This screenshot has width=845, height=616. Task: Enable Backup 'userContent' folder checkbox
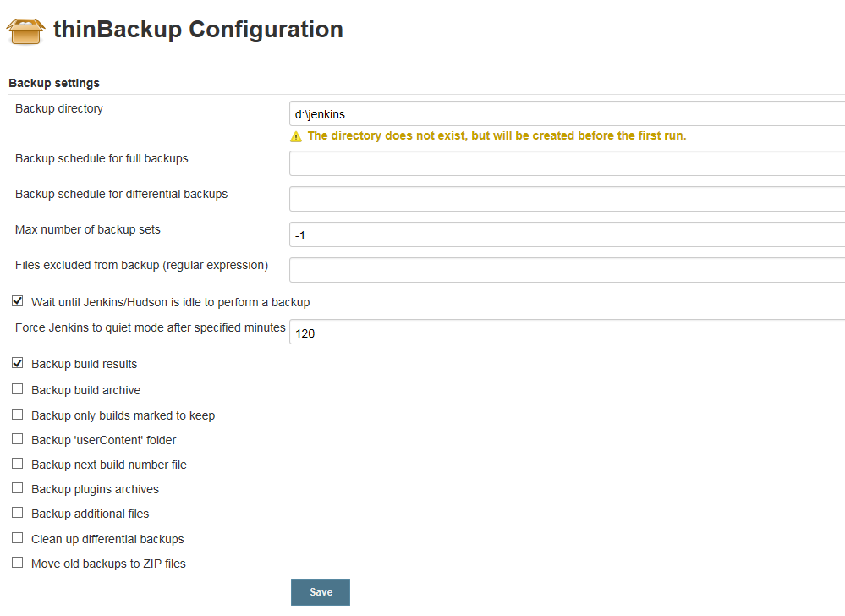17,438
